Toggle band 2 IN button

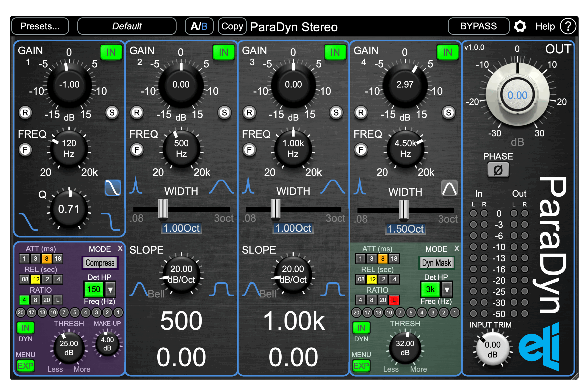223,52
